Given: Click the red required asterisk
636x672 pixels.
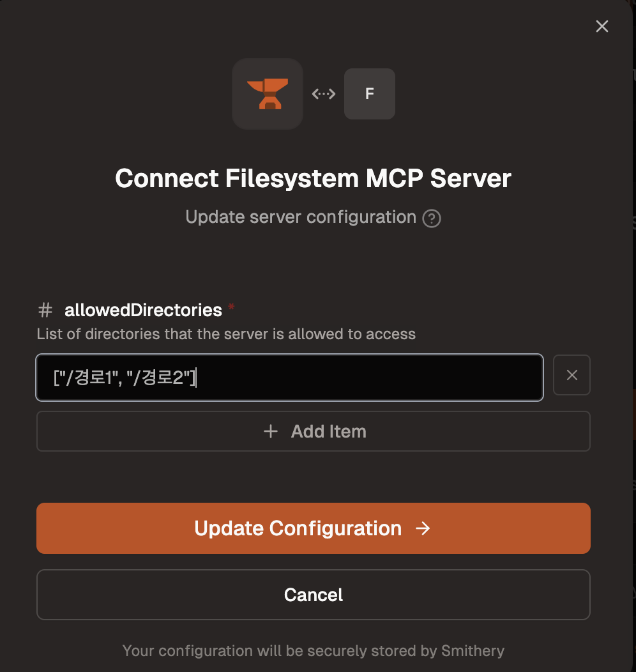Looking at the screenshot, I should (x=231, y=309).
